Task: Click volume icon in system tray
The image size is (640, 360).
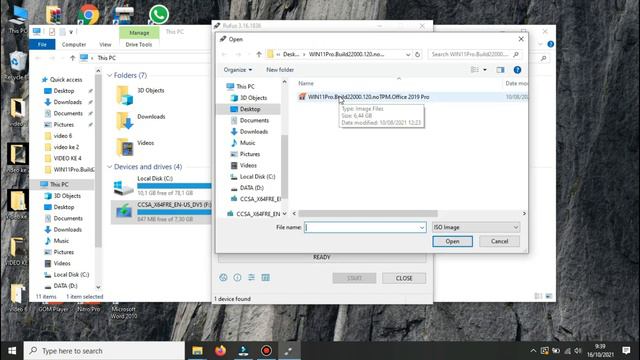Action: 578,351
